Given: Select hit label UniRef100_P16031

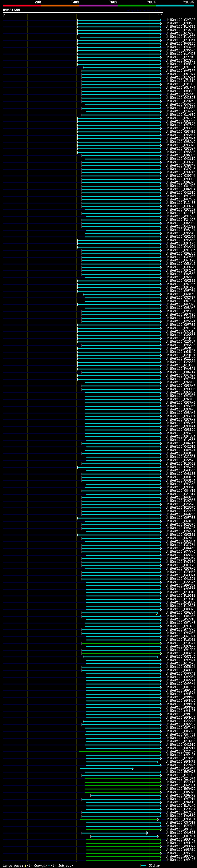Looking at the screenshot, I should click(180, 640).
